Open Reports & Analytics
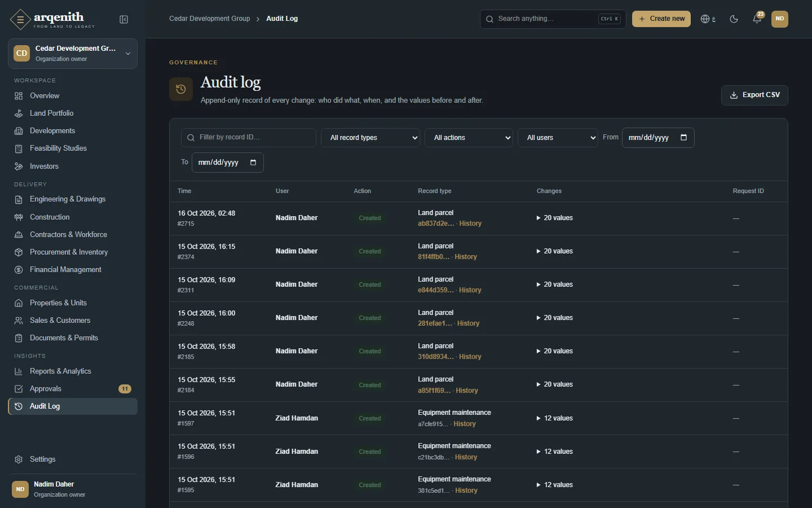This screenshot has width=812, height=508. pyautogui.click(x=72, y=371)
